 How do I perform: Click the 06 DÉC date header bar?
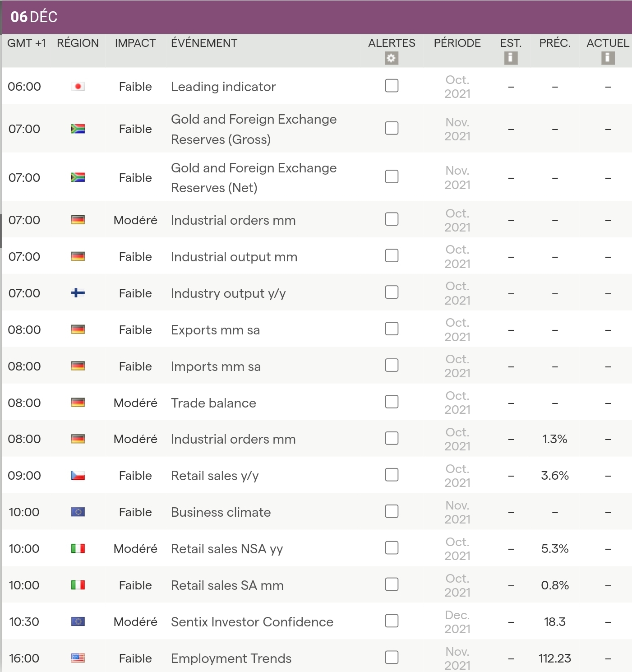316,17
